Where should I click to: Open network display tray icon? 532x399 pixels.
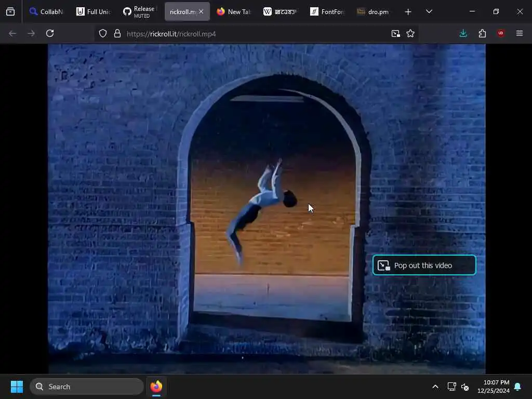click(451, 387)
